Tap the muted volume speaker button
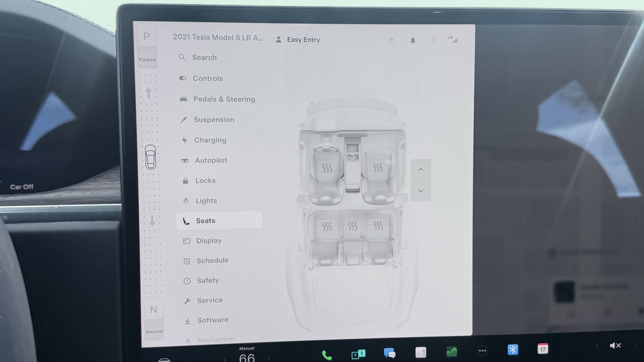The image size is (644, 362). 615,345
